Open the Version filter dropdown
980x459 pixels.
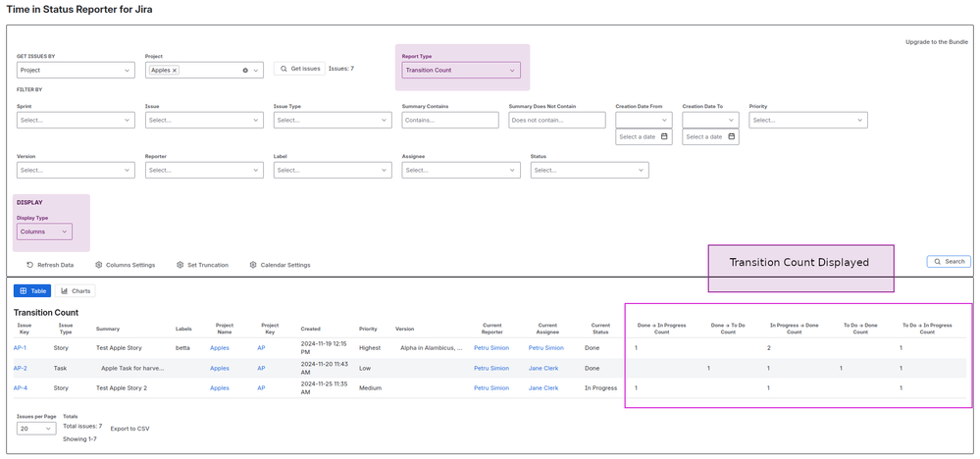pyautogui.click(x=76, y=170)
